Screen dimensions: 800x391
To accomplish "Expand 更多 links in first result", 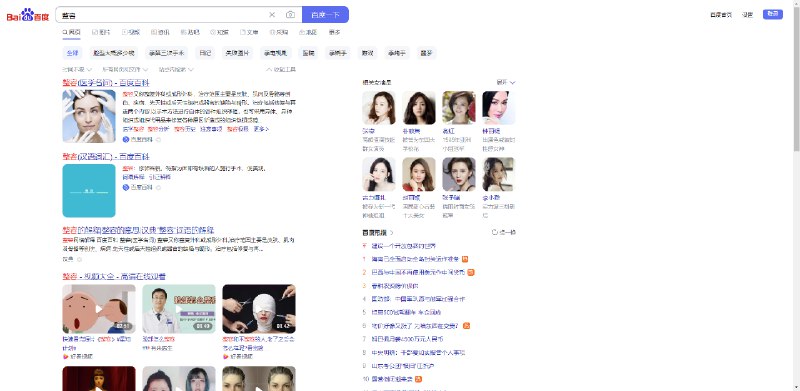I will tap(261, 129).
